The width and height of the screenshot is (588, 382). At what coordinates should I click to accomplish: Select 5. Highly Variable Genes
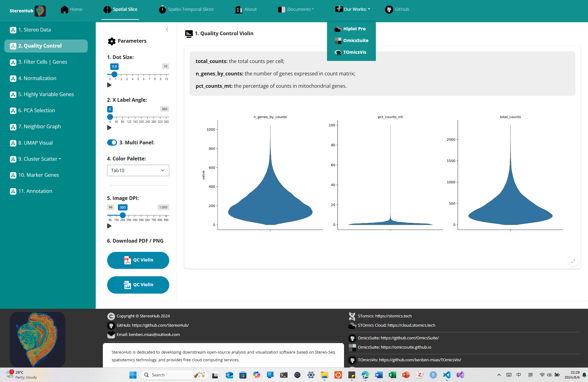tap(46, 95)
